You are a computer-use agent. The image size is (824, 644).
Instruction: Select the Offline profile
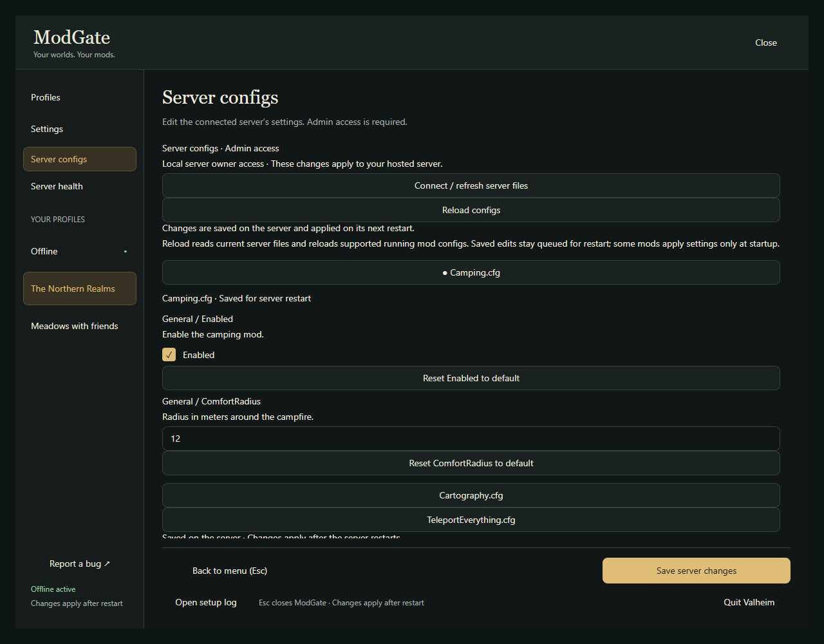[80, 251]
